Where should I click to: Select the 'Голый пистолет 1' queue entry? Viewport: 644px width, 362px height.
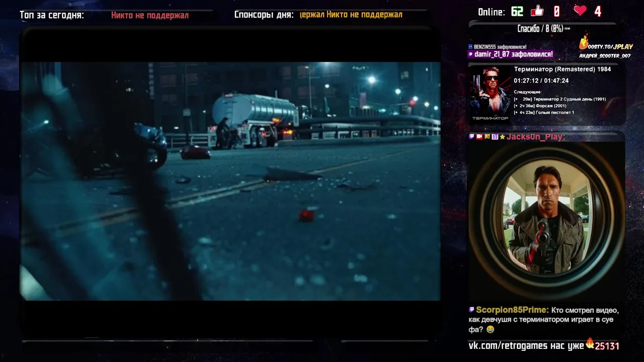pos(544,112)
